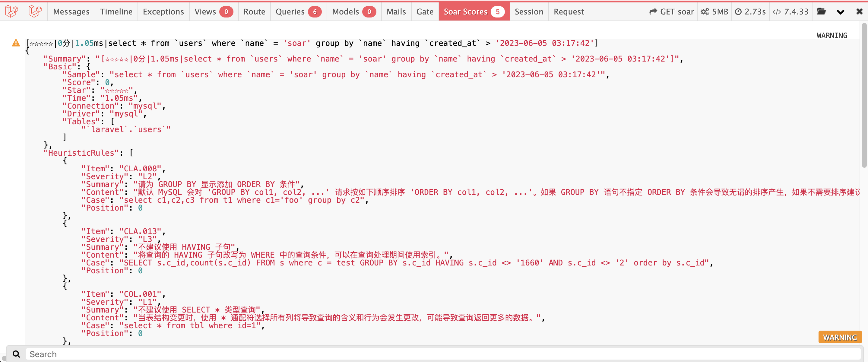This screenshot has height=362, width=868.
Task: Click the first Laravel logo icon
Action: (x=12, y=11)
